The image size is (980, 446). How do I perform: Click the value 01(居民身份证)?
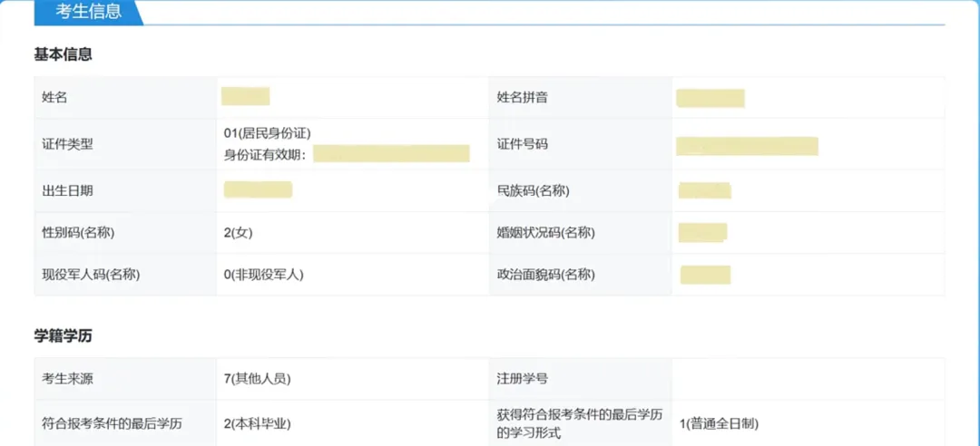click(x=267, y=133)
